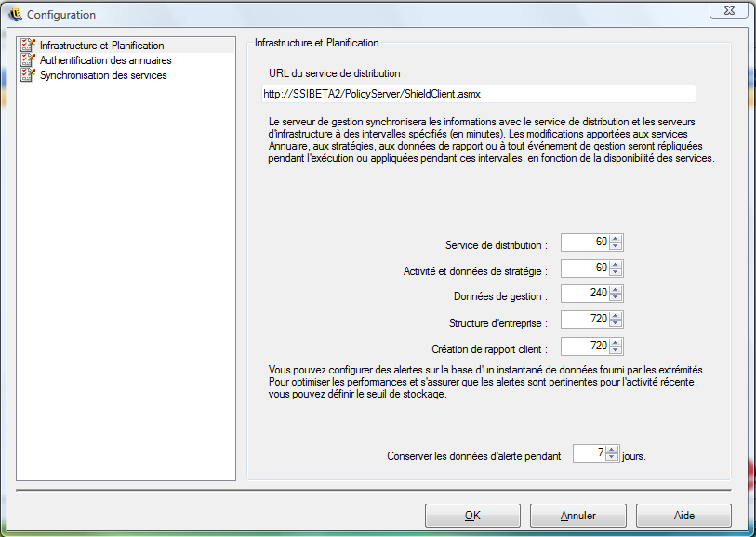Image resolution: width=756 pixels, height=537 pixels.
Task: Click the 'Service de distribution :' label
Action: pos(497,245)
